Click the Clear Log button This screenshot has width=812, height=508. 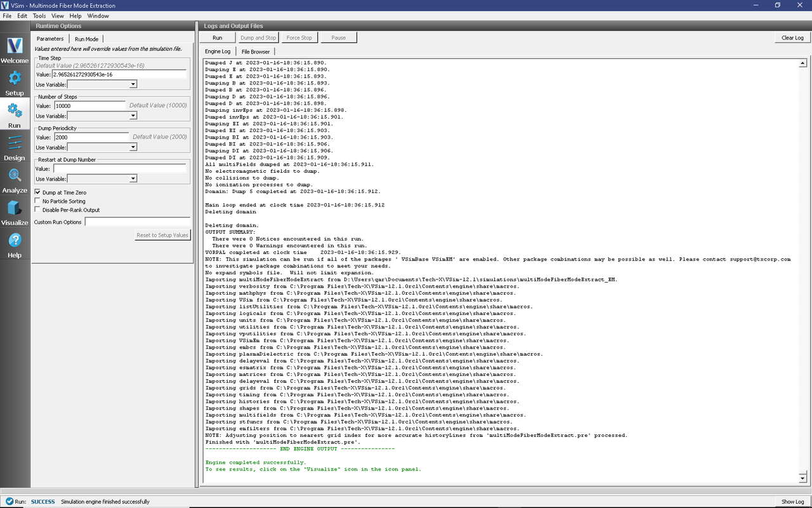click(x=792, y=38)
